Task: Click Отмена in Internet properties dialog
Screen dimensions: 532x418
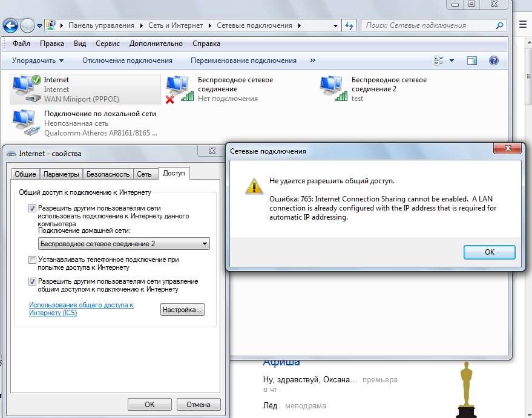Action: click(199, 405)
